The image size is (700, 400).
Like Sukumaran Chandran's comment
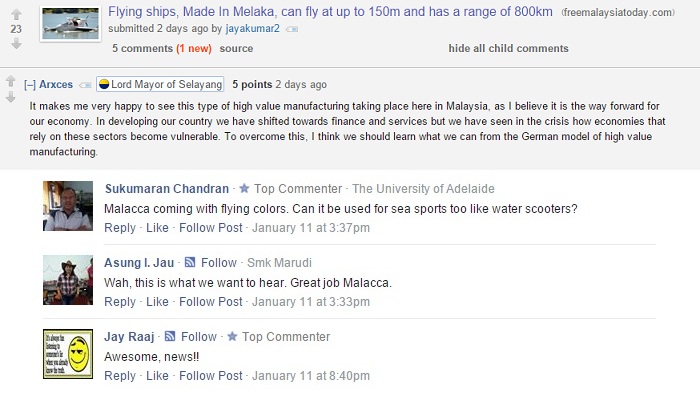pos(157,228)
